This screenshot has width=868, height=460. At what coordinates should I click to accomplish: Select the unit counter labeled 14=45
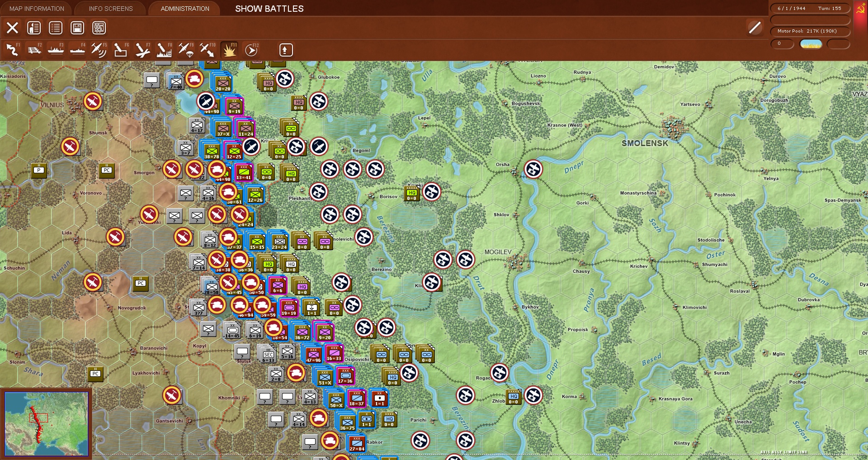point(232,331)
